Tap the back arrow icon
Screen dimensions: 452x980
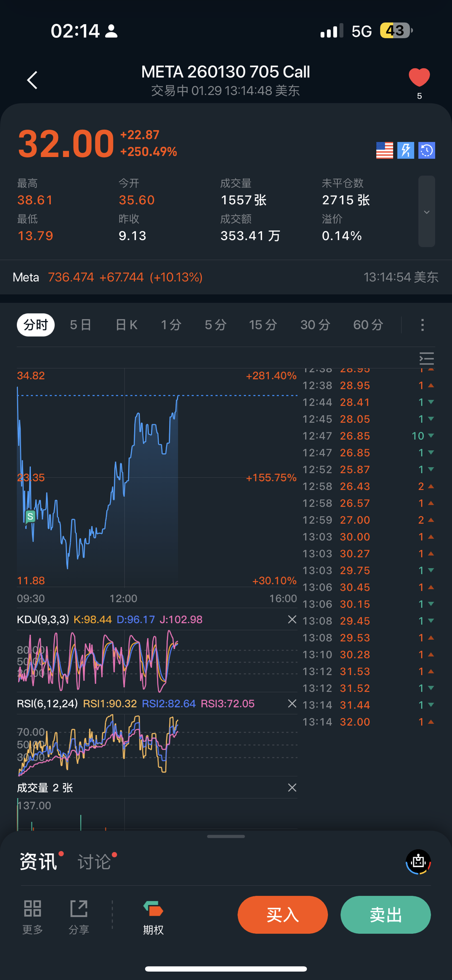click(x=32, y=80)
